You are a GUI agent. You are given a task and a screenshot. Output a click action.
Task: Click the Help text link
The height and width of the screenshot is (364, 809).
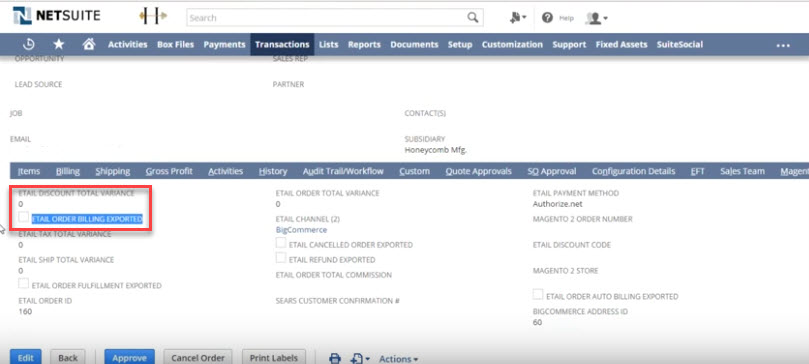[x=567, y=18]
